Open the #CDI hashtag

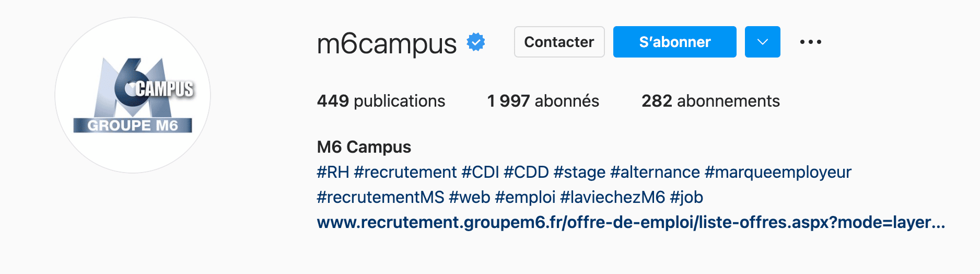click(x=481, y=172)
